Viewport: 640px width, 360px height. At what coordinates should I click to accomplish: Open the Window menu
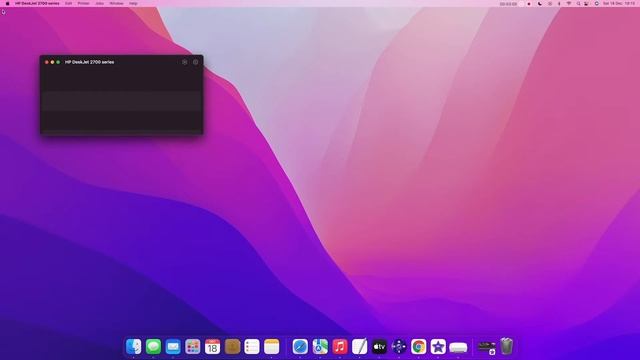point(116,3)
